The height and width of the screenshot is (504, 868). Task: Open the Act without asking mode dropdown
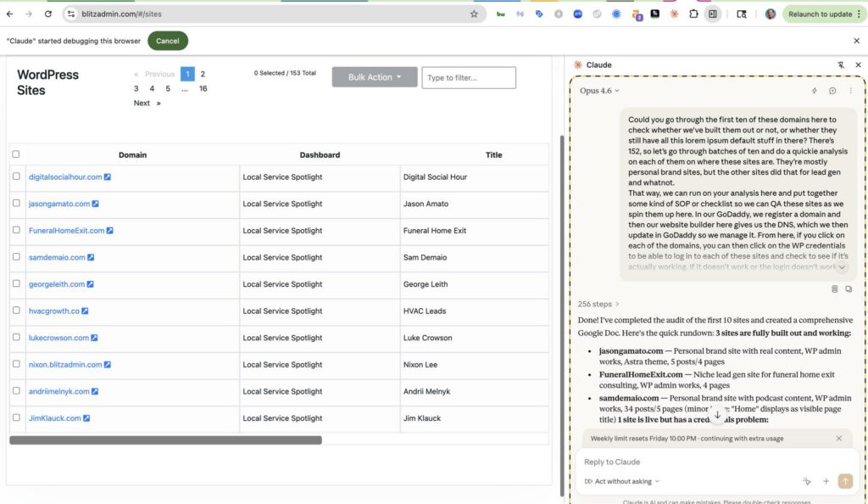pos(623,481)
